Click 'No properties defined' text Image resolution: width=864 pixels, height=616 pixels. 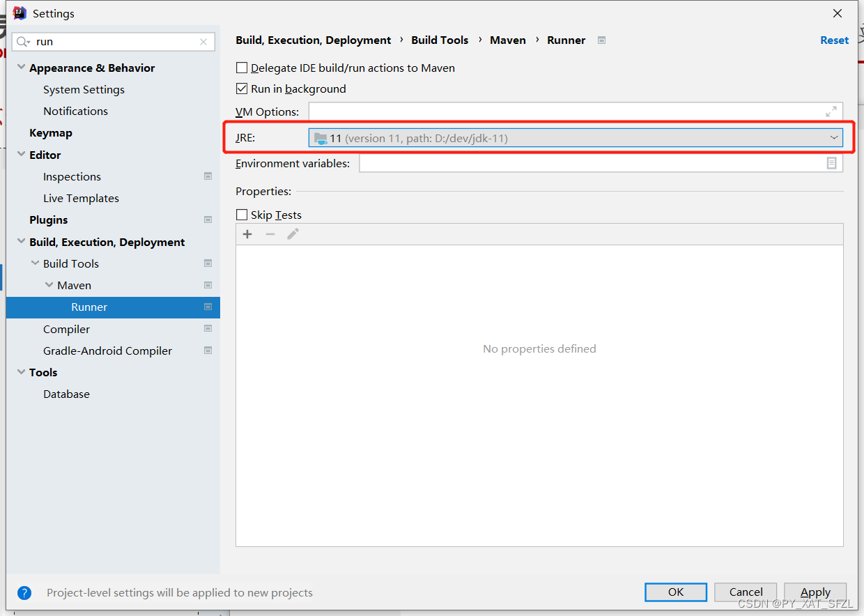point(539,348)
